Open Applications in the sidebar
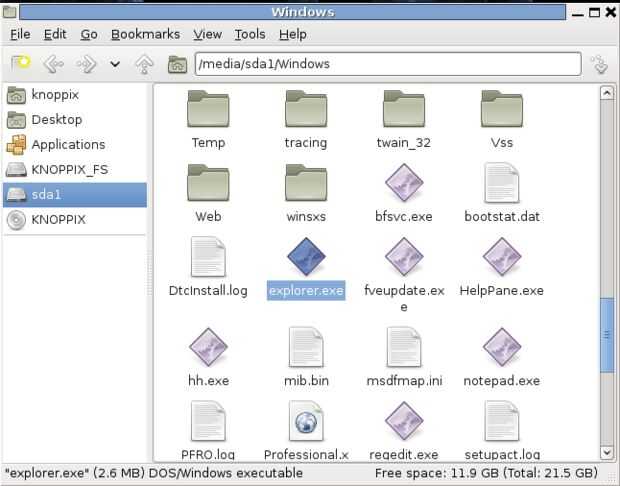Viewport: 620px width, 486px height. (x=75, y=144)
